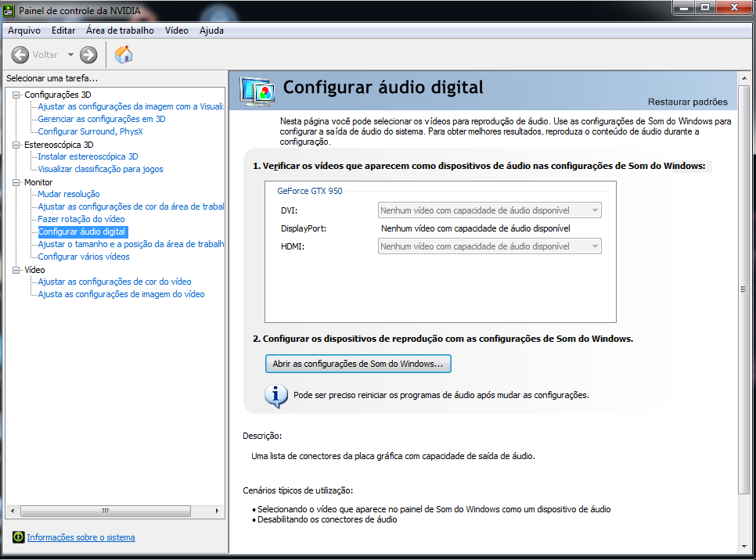Select Ajustar o tamanho e a posição da área de trabalho
This screenshot has width=756, height=560.
(131, 244)
